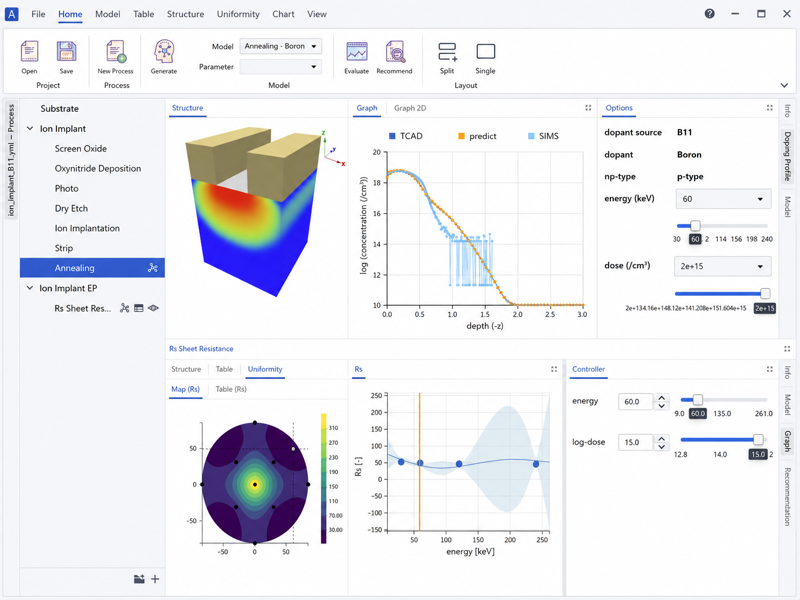Toggle predict series in legend
This screenshot has width=800, height=600.
point(477,136)
